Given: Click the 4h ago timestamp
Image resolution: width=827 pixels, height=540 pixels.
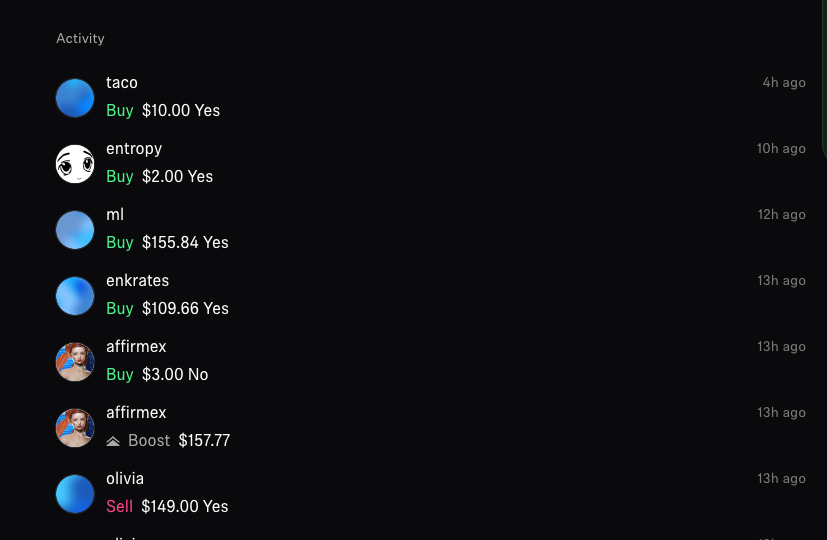Looking at the screenshot, I should (784, 83).
